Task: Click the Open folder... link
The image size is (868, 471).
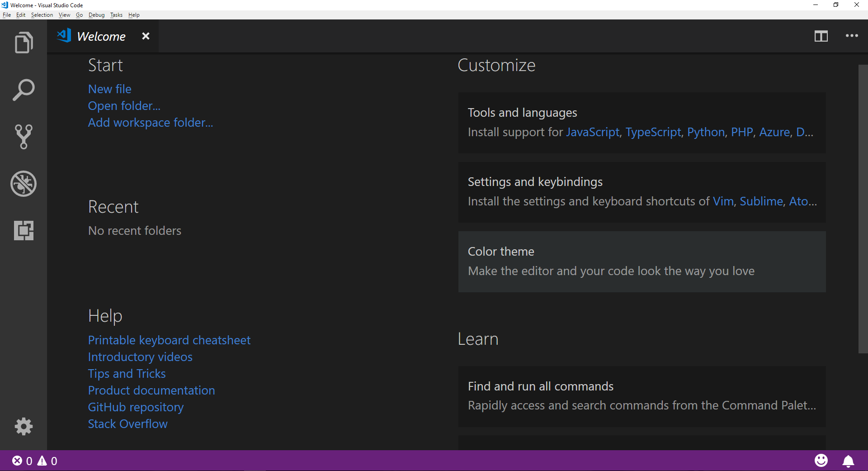Action: [x=124, y=106]
